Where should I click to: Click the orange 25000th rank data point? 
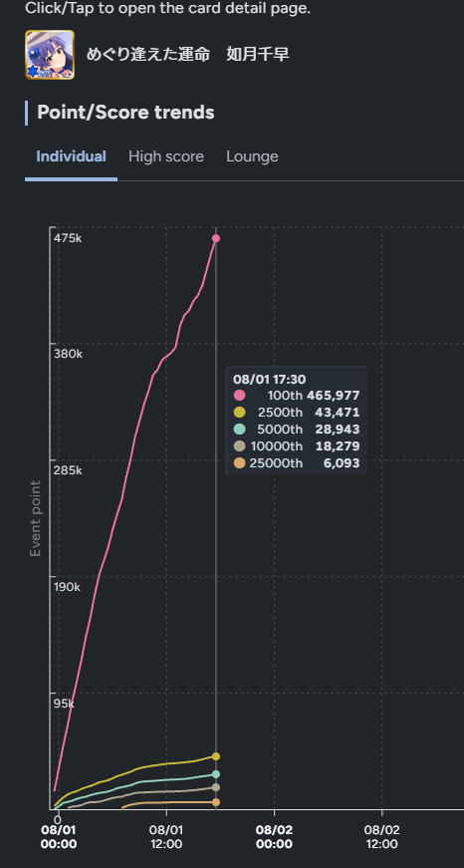pos(216,802)
